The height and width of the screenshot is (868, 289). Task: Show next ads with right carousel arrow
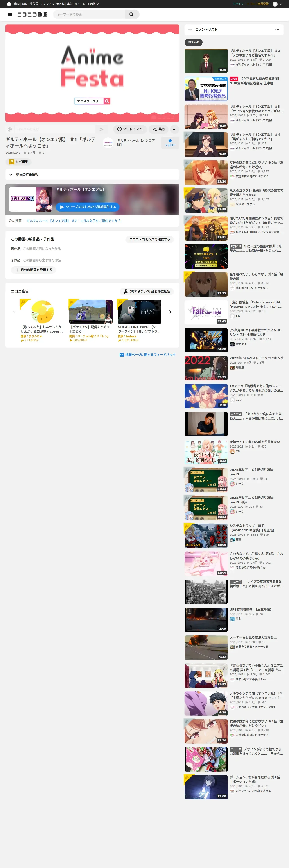[170, 312]
